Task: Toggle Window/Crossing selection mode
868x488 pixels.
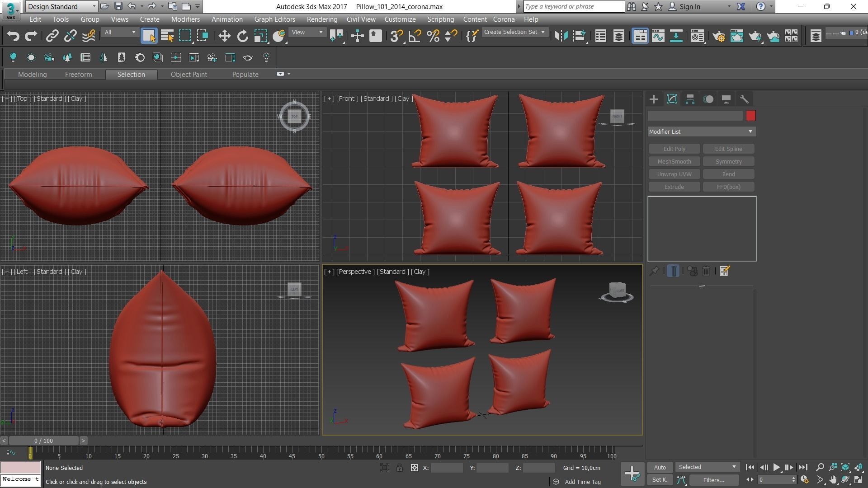Action: pyautogui.click(x=203, y=36)
